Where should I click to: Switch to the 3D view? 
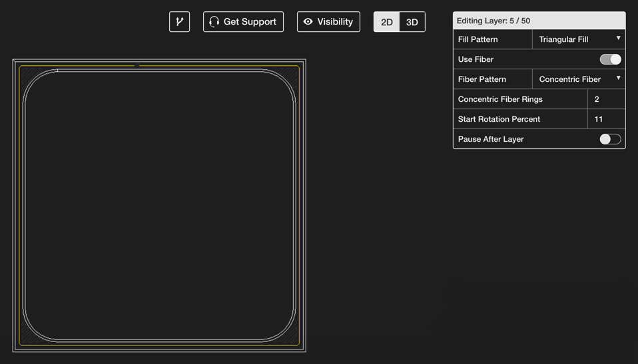click(x=412, y=22)
